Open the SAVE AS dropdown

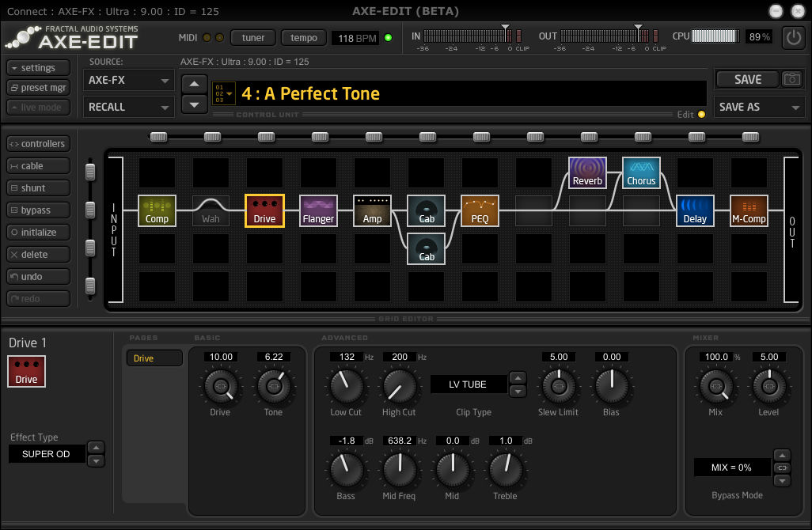click(x=759, y=106)
